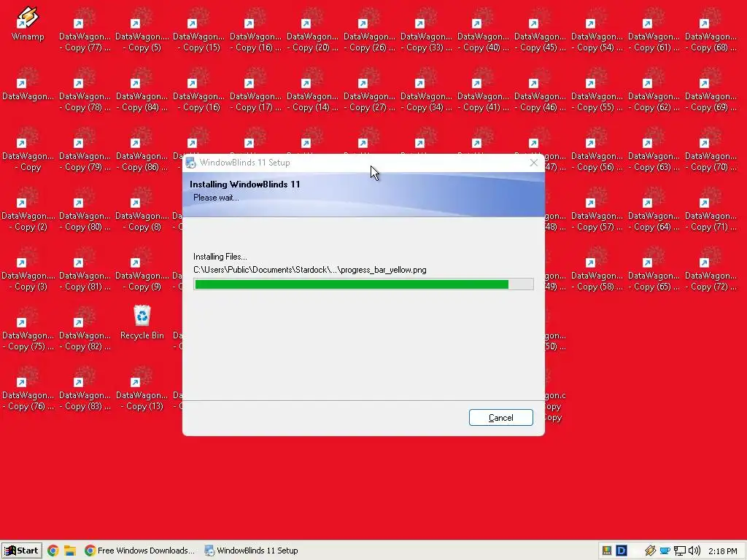
Task: Select the DataWagon Copy (9) shortcut
Action: (x=142, y=270)
